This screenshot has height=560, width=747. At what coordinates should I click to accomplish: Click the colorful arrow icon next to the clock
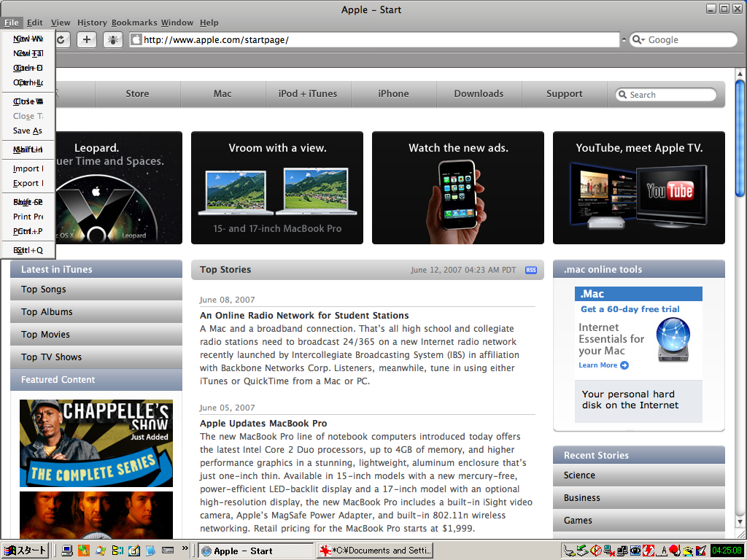[x=701, y=551]
